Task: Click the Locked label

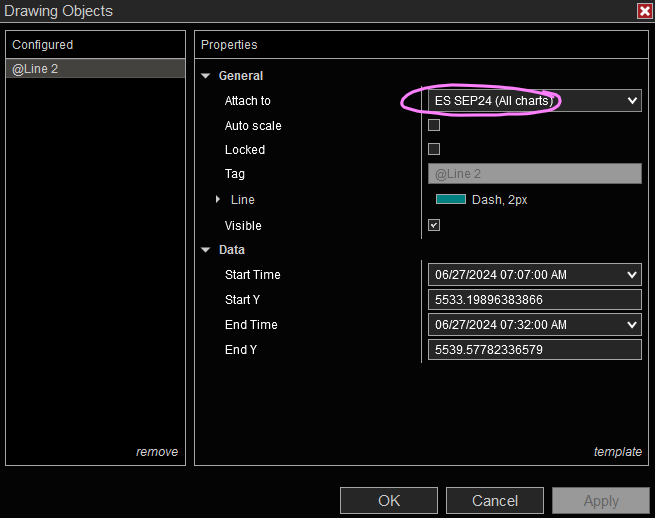Action: (x=245, y=150)
